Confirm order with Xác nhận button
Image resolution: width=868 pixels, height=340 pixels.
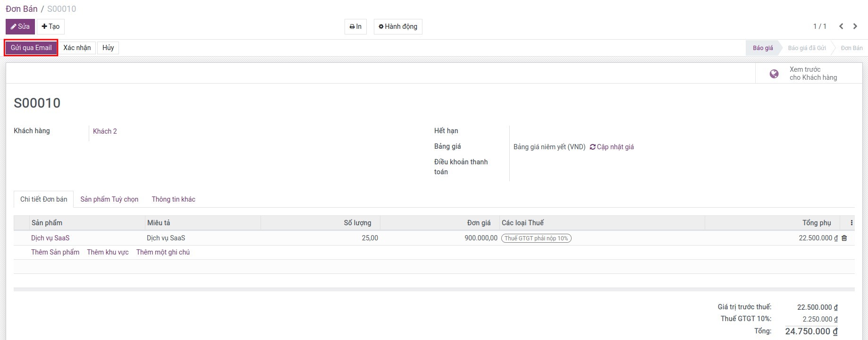click(x=77, y=48)
